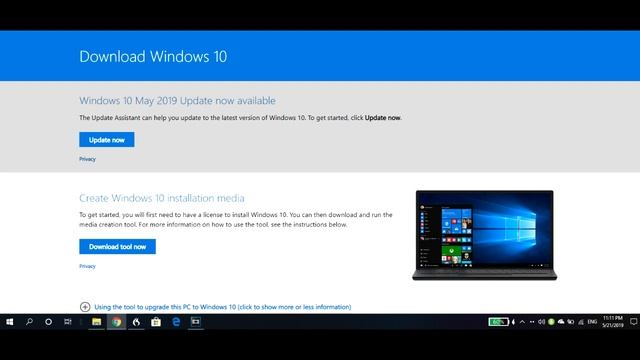Click the green circle tray icon

pyautogui.click(x=551, y=322)
